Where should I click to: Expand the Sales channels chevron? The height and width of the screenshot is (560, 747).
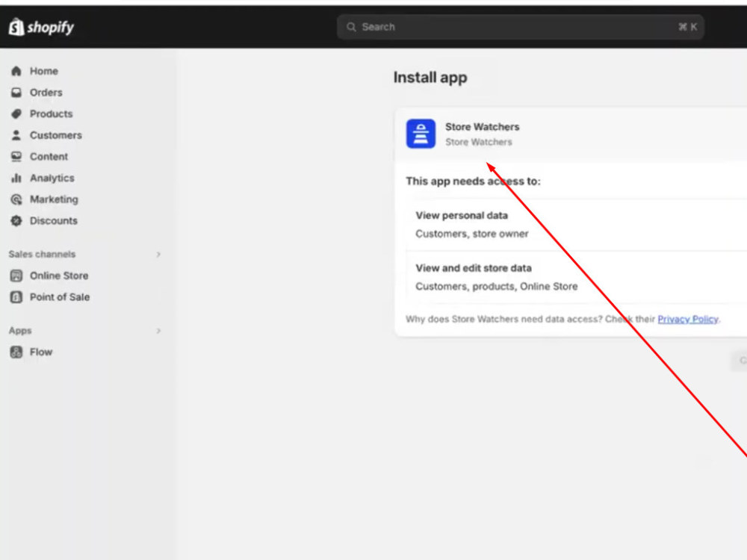(158, 255)
